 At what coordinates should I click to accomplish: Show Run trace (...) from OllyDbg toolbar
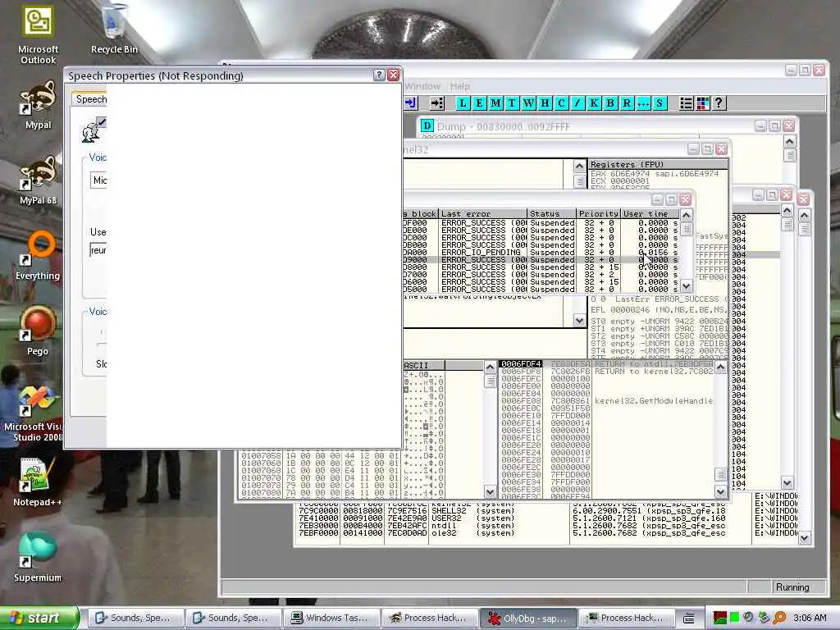click(643, 103)
